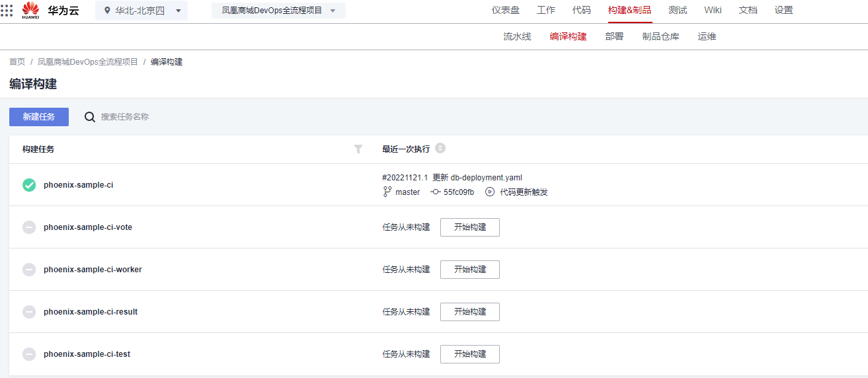Switch to the 运维 tab
The height and width of the screenshot is (378, 868).
click(x=707, y=36)
